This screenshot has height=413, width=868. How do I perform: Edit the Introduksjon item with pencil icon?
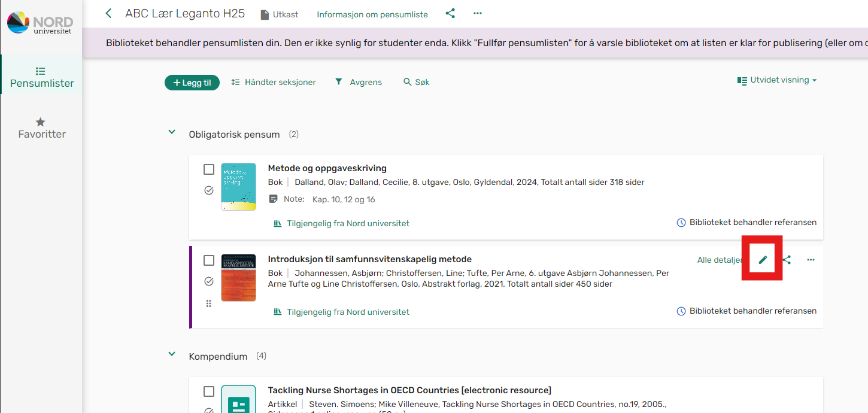coord(762,260)
